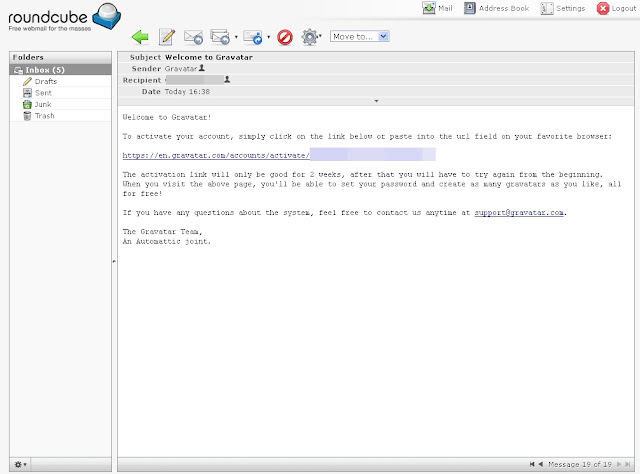Open the Mail section
Image resolution: width=640 pixels, height=474 pixels.
pyautogui.click(x=437, y=8)
